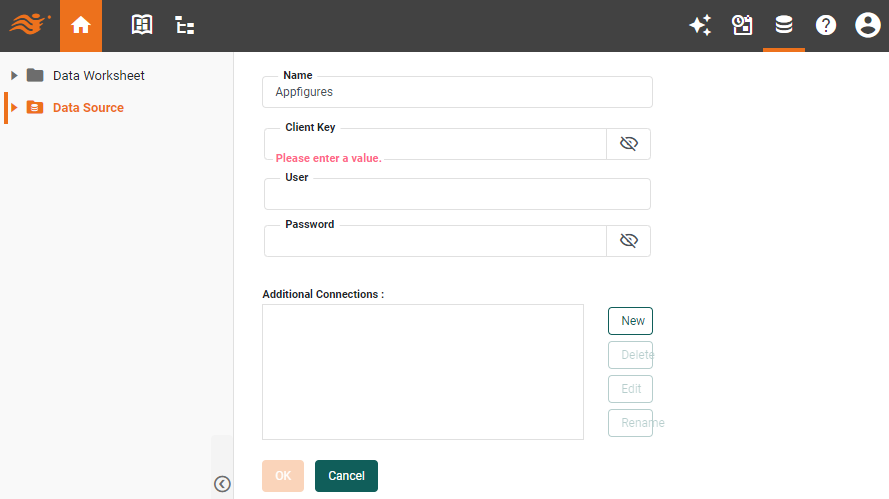This screenshot has height=499, width=889.
Task: Open the user account profile icon
Action: point(867,26)
